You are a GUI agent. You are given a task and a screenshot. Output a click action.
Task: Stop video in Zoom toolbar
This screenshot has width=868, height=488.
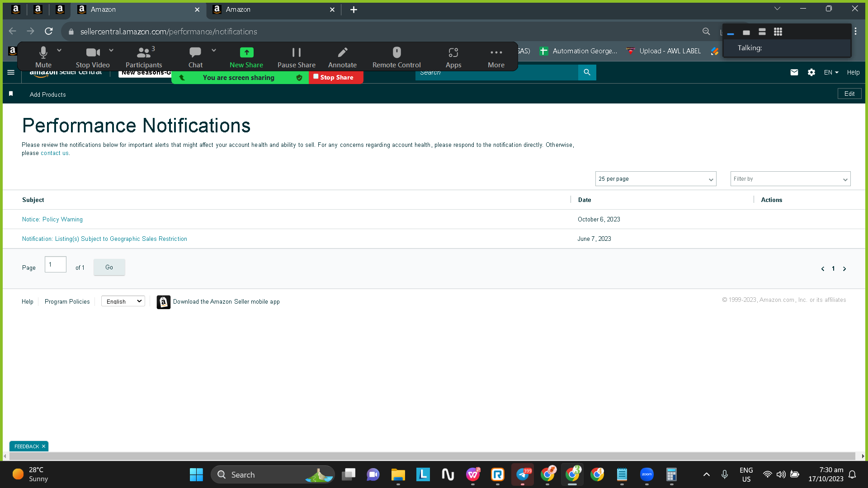(x=93, y=57)
